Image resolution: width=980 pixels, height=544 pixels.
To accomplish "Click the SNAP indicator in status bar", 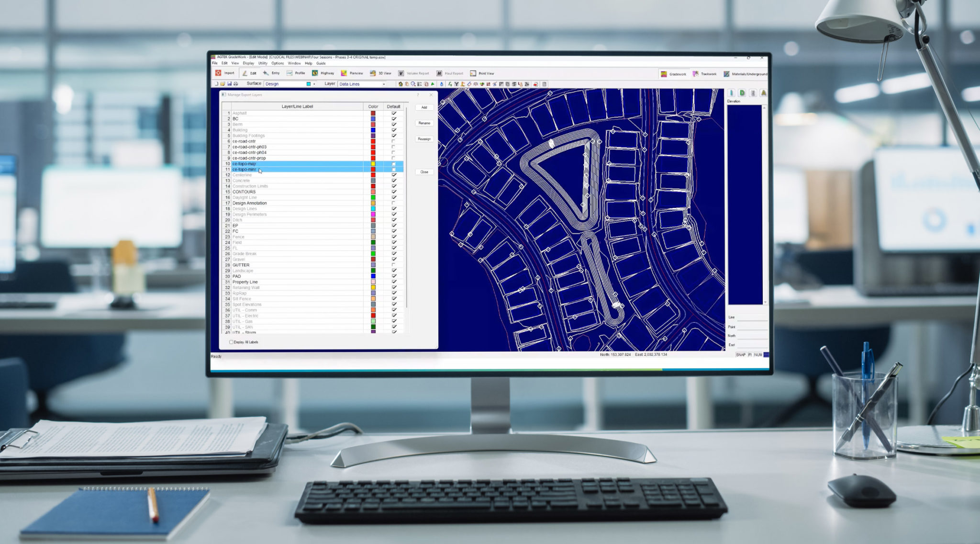I will click(x=741, y=355).
